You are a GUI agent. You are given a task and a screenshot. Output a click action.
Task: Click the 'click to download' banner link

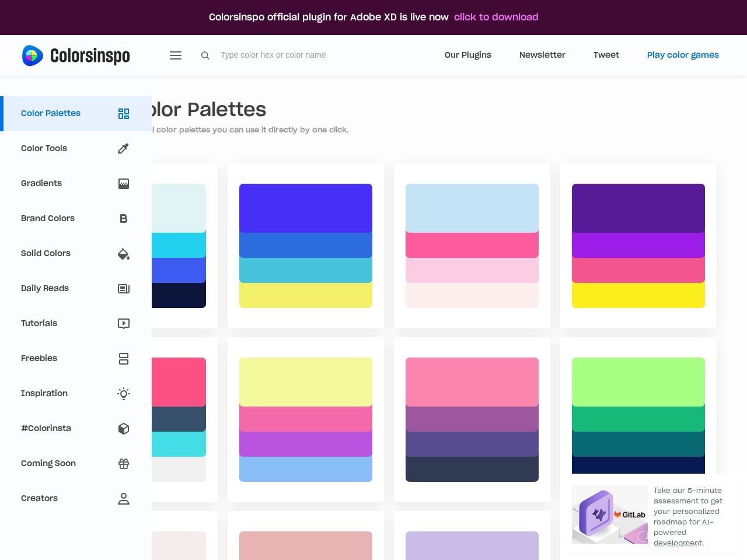click(x=496, y=17)
